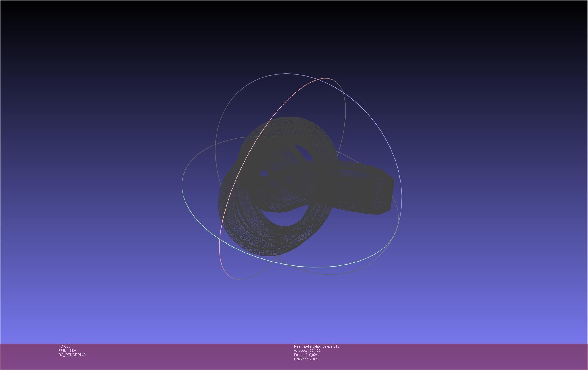This screenshot has height=370, width=588.
Task: Click the light-blue background below the trackball
Action: (x=294, y=314)
